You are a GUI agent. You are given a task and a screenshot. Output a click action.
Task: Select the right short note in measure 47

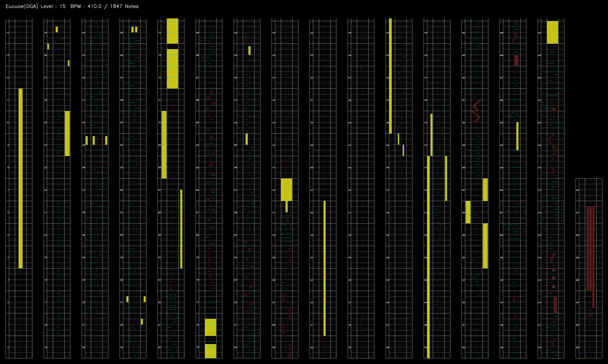point(145,299)
